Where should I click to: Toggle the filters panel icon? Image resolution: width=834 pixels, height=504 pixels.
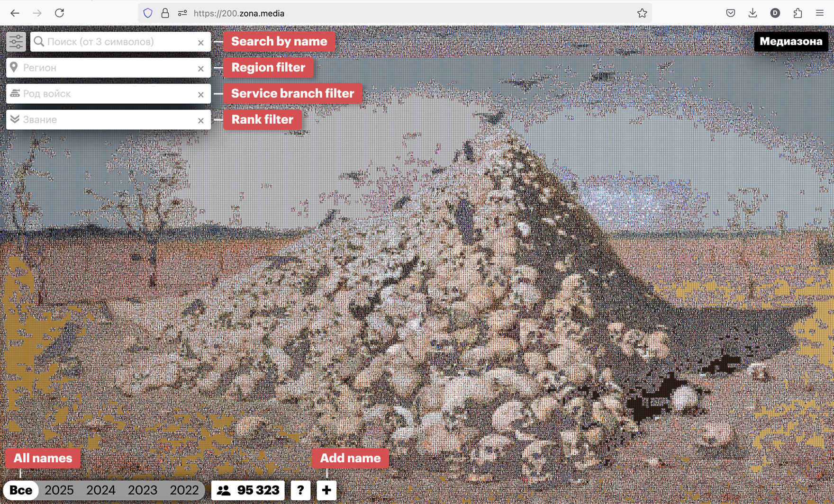[x=16, y=42]
